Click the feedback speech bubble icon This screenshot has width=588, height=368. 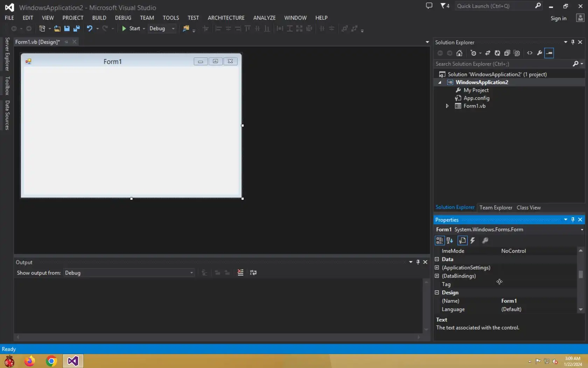pos(429,6)
